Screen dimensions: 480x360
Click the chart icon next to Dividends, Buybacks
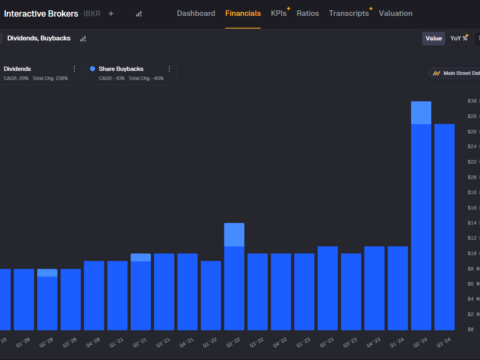[x=83, y=39]
